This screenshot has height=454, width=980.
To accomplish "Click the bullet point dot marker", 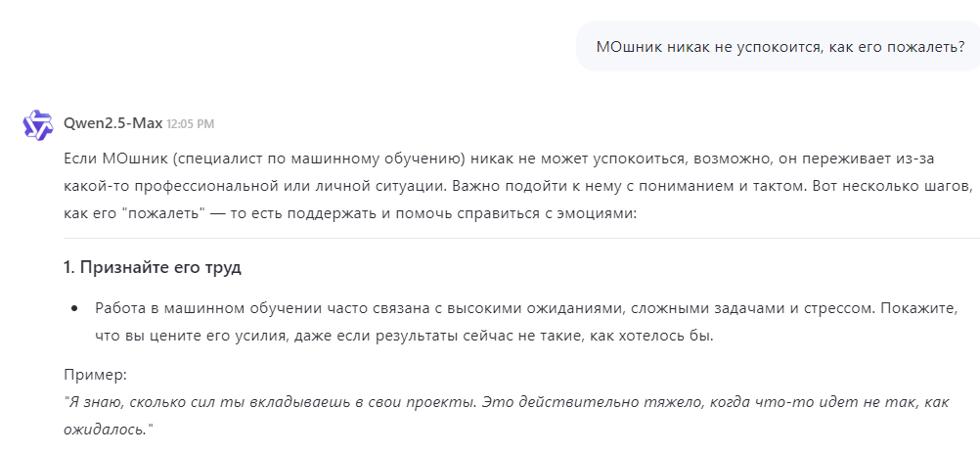I will click(x=74, y=308).
